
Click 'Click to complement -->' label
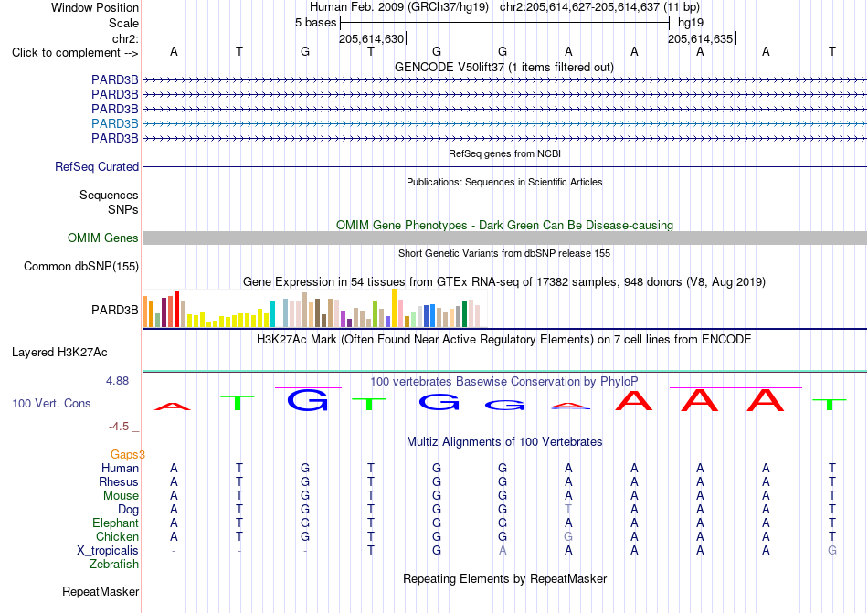coord(75,53)
